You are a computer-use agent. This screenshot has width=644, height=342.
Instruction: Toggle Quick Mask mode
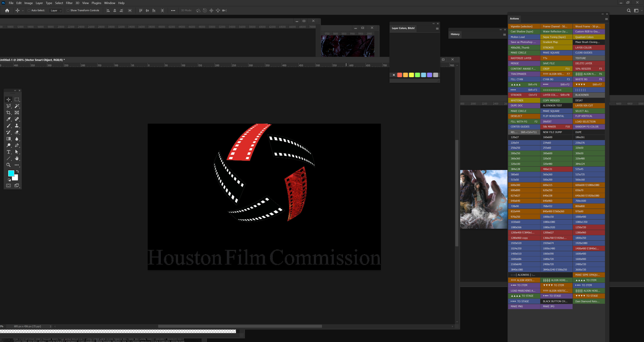9,186
